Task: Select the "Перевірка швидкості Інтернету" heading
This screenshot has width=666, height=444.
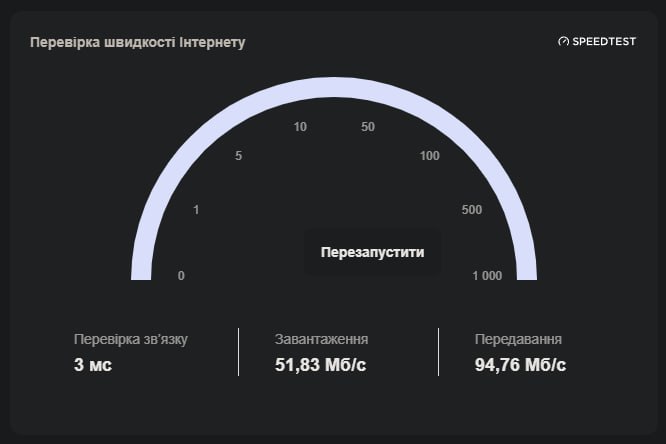Action: (138, 42)
